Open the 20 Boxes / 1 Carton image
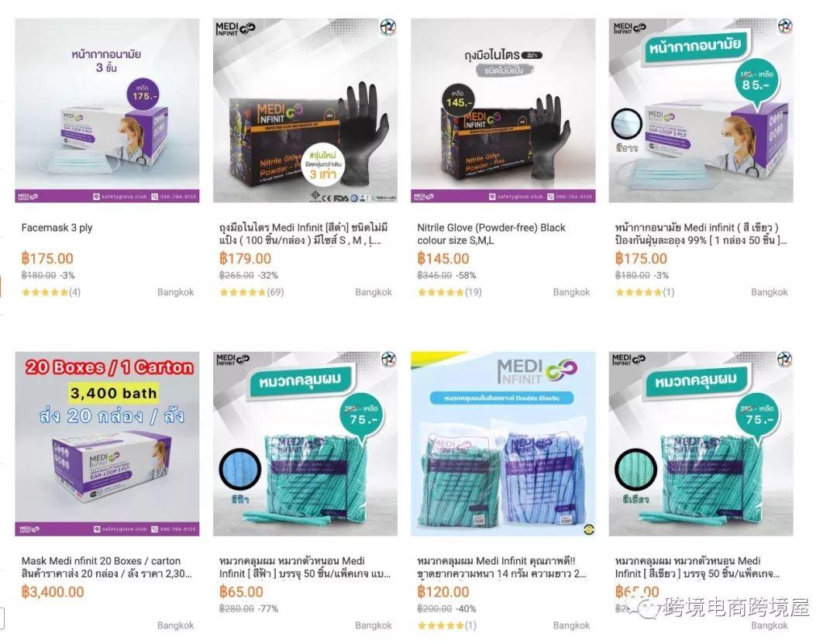Image resolution: width=837 pixels, height=644 pixels. click(107, 444)
